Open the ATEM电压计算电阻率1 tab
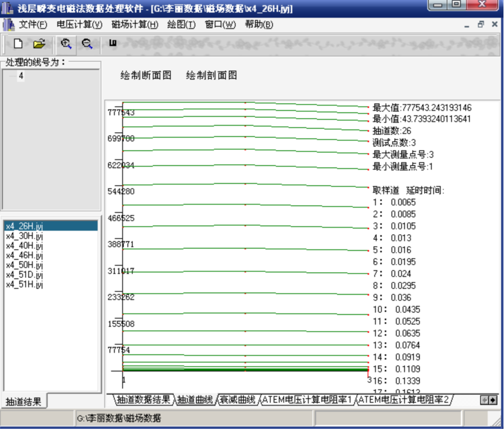This screenshot has width=504, height=430. tap(307, 400)
